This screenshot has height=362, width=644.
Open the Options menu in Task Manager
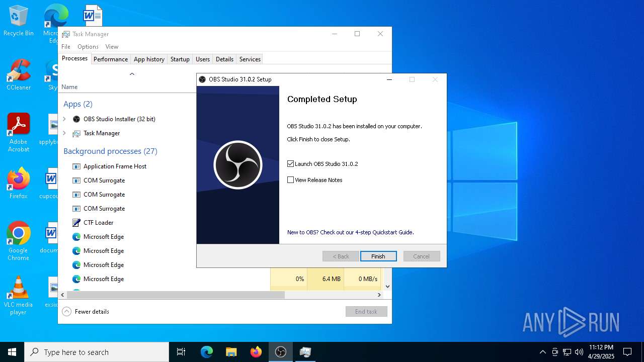pyautogui.click(x=88, y=47)
